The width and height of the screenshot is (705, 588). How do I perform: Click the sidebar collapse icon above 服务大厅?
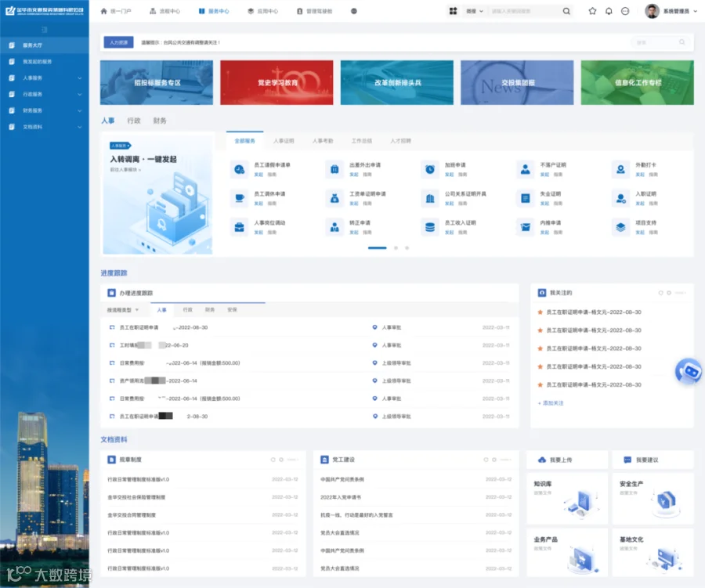pyautogui.click(x=44, y=30)
